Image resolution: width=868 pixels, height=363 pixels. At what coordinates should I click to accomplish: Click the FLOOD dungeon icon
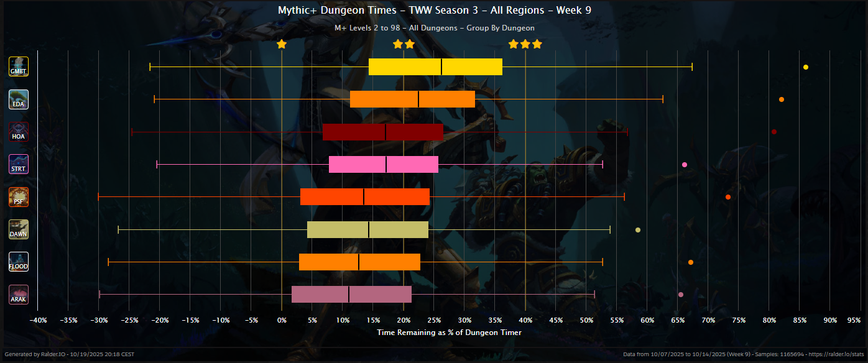19,262
